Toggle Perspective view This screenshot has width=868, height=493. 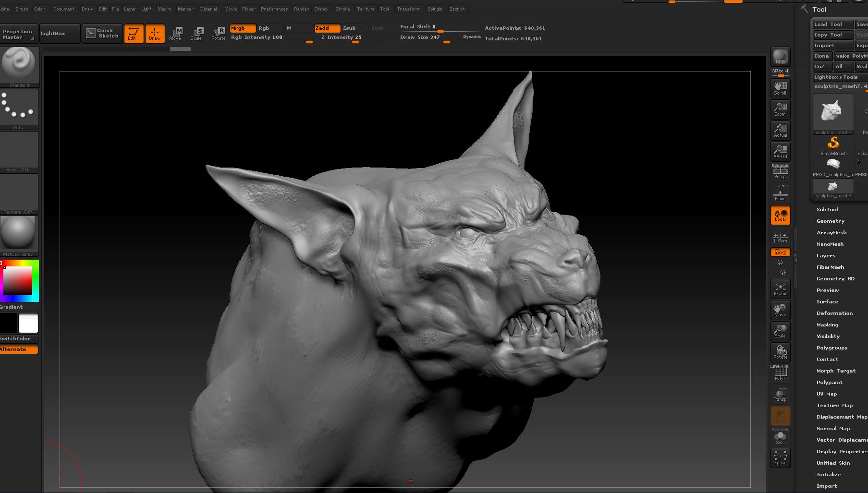pos(780,172)
